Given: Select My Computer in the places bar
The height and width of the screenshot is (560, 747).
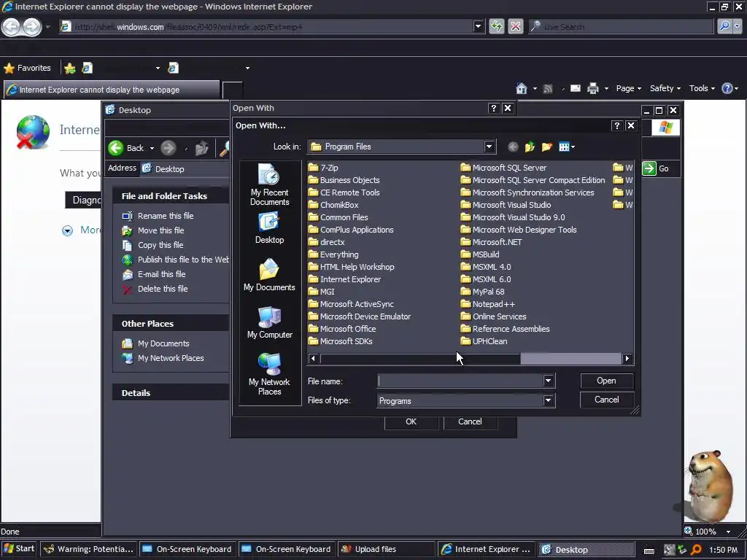Looking at the screenshot, I should point(270,323).
